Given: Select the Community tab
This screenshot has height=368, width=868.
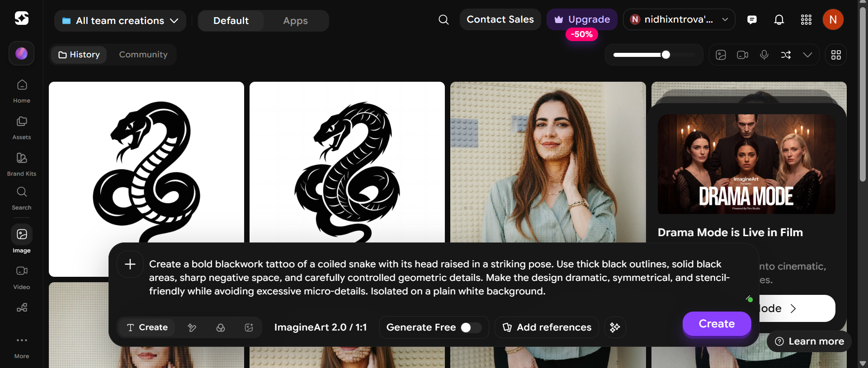Looking at the screenshot, I should coord(143,55).
